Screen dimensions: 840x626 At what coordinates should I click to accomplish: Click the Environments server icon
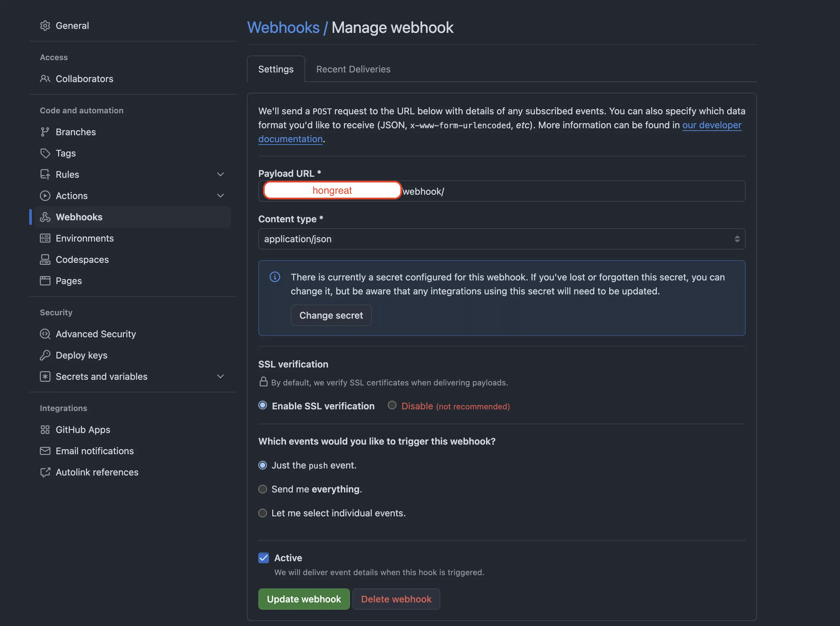point(45,238)
